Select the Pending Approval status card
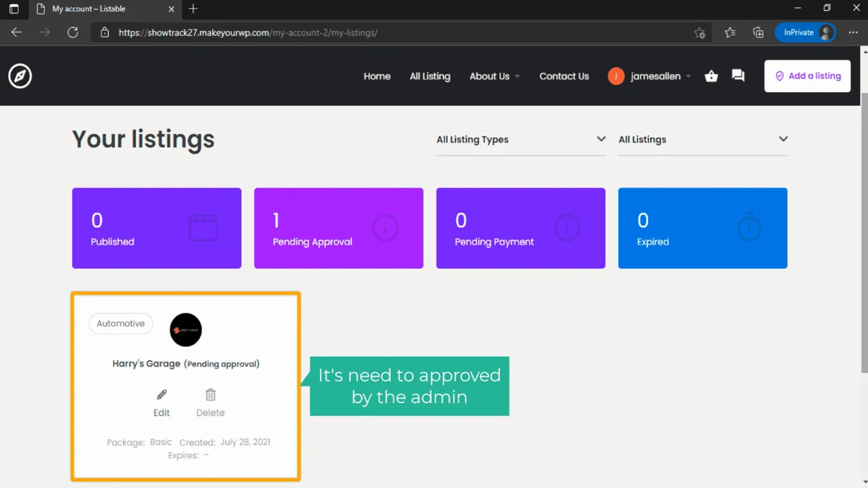Image resolution: width=868 pixels, height=488 pixels. click(x=339, y=228)
